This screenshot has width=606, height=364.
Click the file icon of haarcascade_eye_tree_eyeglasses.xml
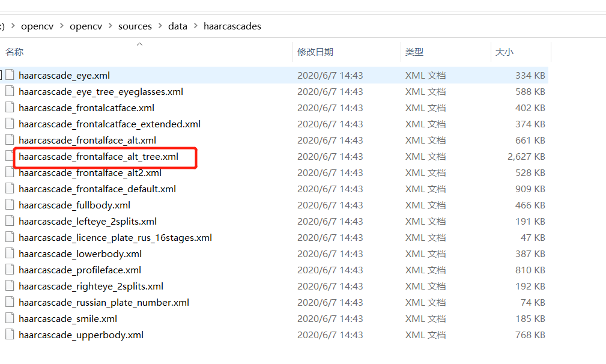(x=10, y=91)
